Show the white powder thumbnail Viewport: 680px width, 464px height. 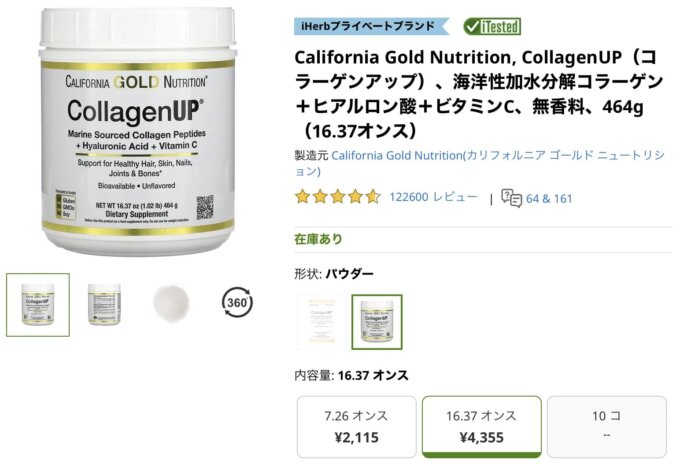click(171, 303)
